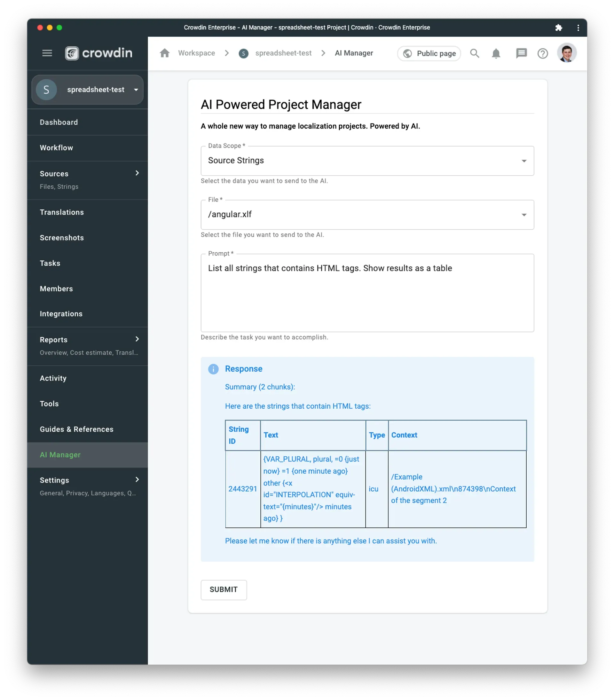Screen dimensions: 614x700
Task: Open the hamburger navigation menu
Action: tap(47, 53)
